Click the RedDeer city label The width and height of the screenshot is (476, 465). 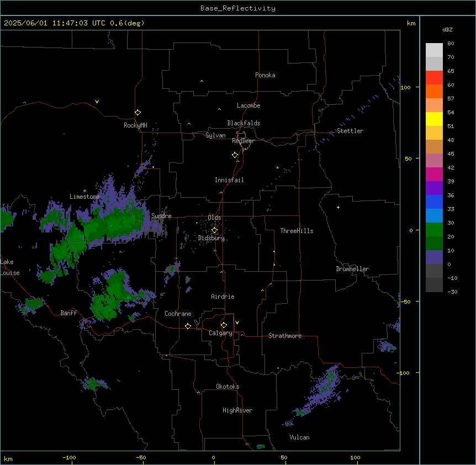pos(243,140)
